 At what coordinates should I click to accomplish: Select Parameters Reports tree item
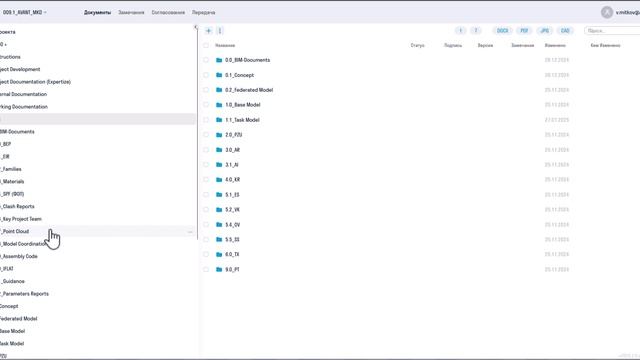point(24,294)
